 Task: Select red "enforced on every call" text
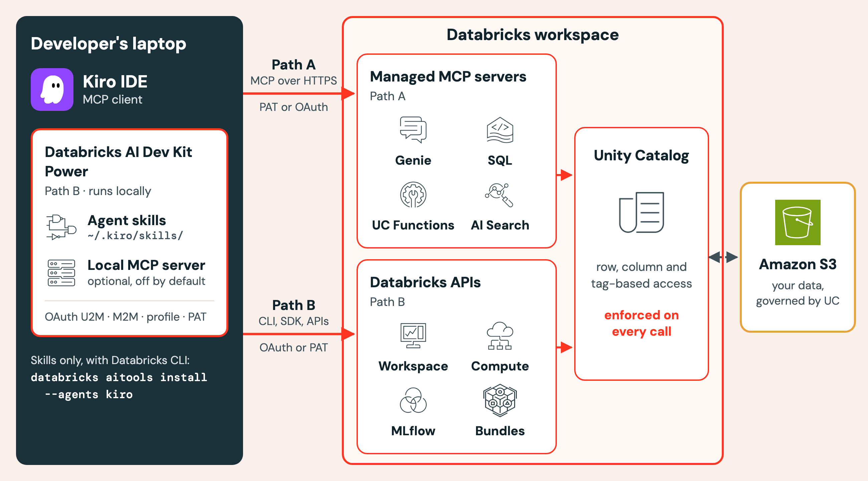[641, 323]
